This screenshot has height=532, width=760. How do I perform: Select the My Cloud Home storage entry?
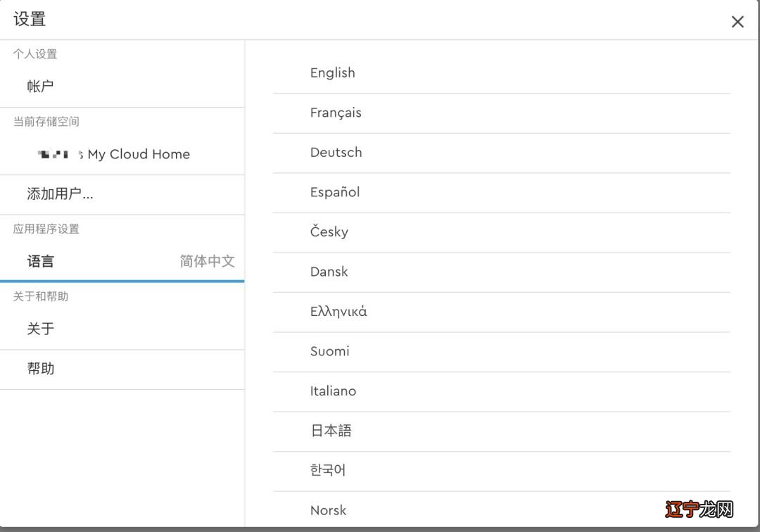coord(139,154)
